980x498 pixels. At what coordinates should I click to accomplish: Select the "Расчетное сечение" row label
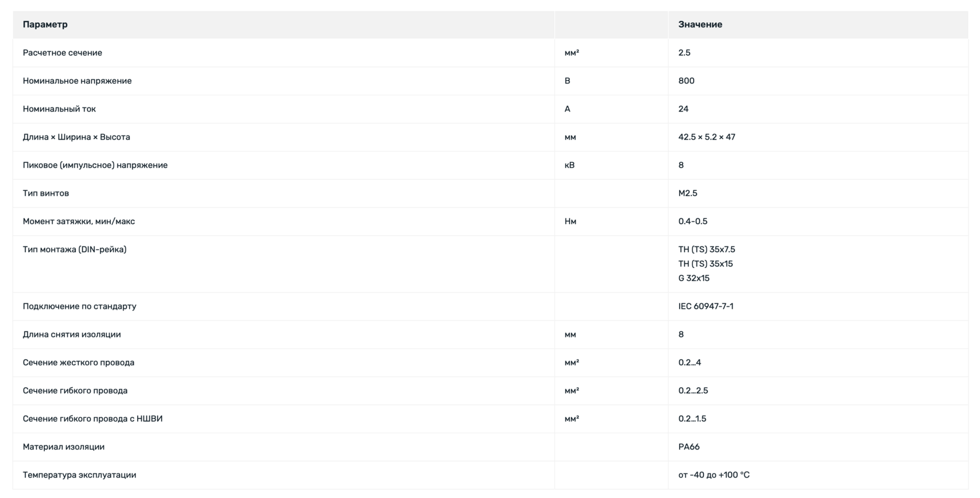[62, 53]
